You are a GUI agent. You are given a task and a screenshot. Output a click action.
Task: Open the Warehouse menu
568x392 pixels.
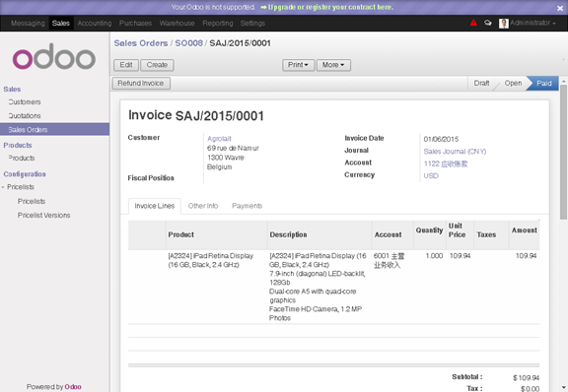click(x=177, y=24)
